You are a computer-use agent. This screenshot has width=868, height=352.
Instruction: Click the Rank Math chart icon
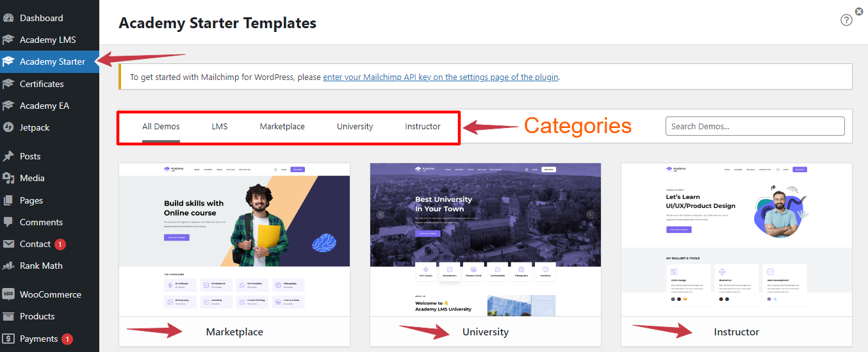click(x=8, y=266)
